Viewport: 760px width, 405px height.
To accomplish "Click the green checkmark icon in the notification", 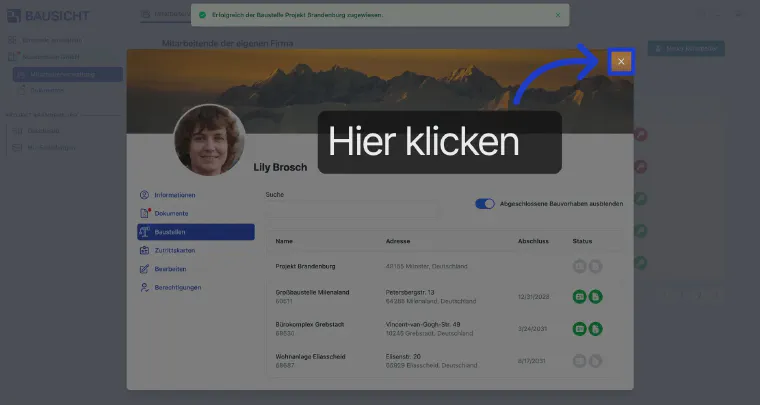I will click(x=203, y=15).
